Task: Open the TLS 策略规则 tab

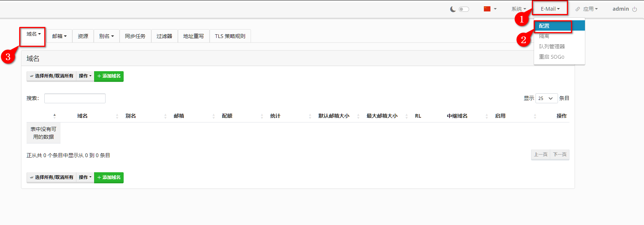Action: pyautogui.click(x=230, y=36)
